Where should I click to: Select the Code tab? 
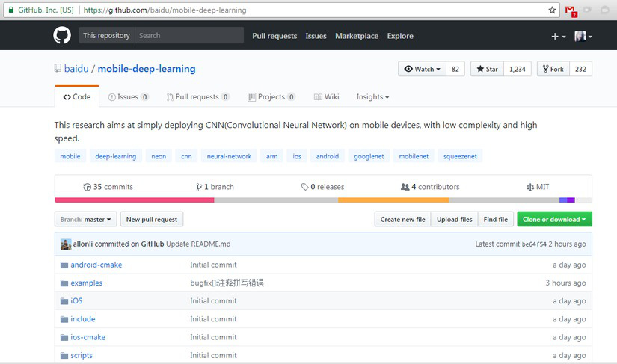[77, 96]
